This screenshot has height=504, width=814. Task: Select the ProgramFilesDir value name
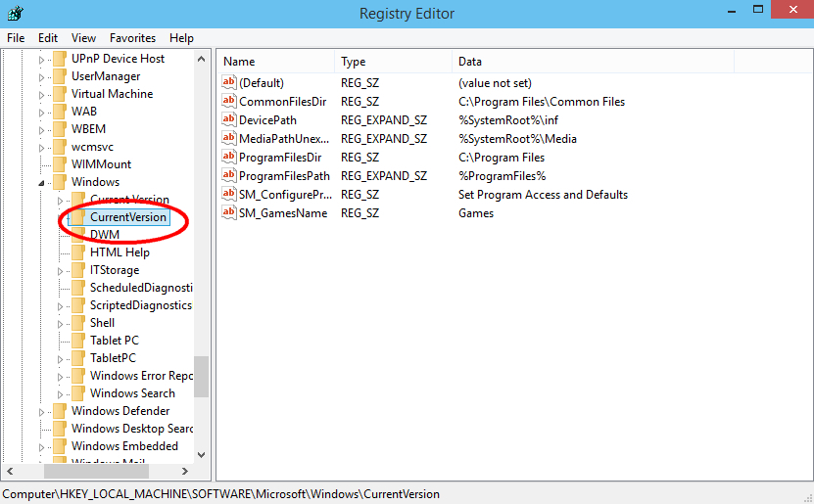(x=280, y=158)
